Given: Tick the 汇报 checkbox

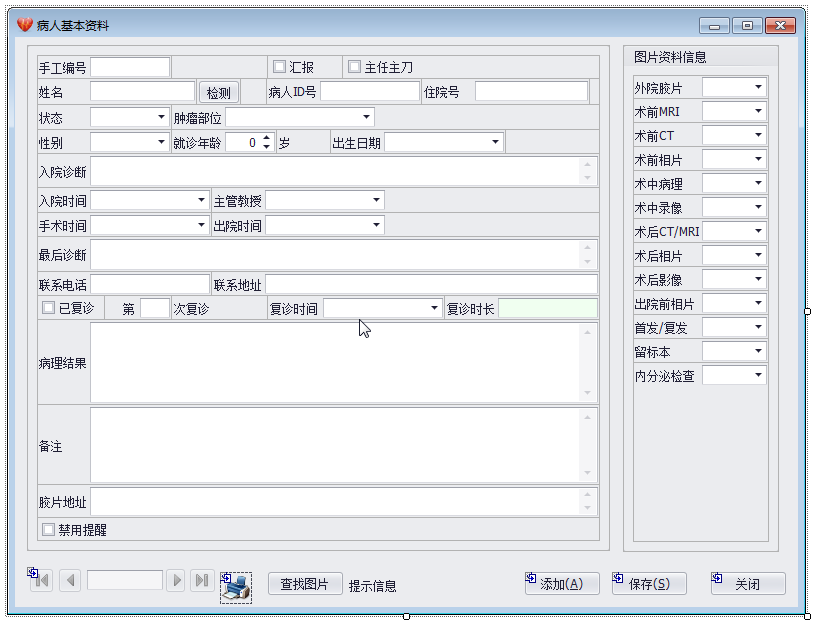Looking at the screenshot, I should pos(279,67).
